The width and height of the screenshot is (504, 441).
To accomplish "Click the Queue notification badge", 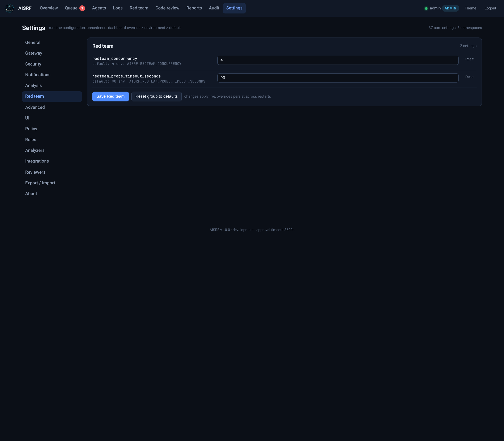I will coord(82,8).
